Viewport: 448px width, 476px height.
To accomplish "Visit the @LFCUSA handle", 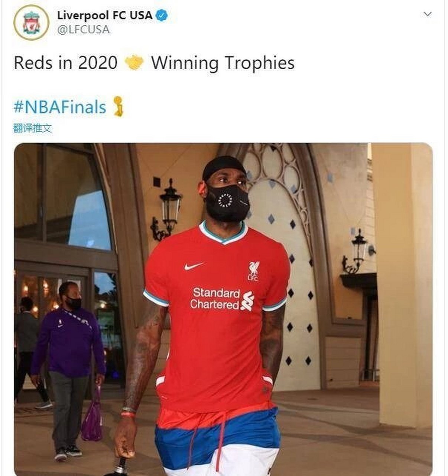I will coord(83,30).
